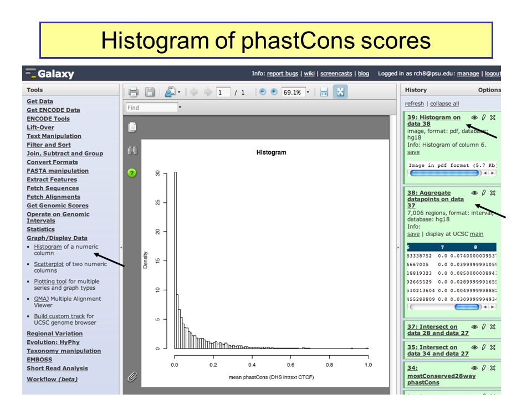Collapse the Graph/Display Data tool section
This screenshot has height=399, width=532.
(x=57, y=238)
